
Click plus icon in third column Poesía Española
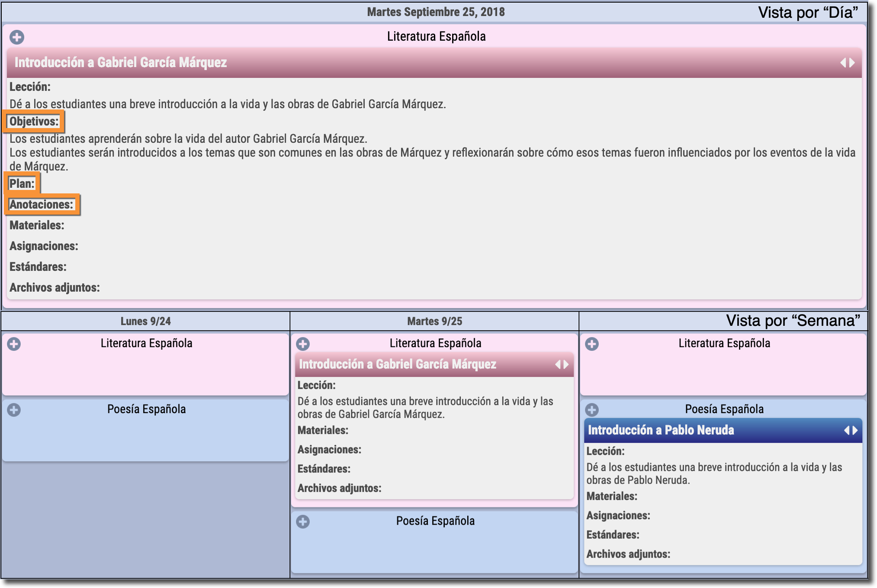point(592,410)
